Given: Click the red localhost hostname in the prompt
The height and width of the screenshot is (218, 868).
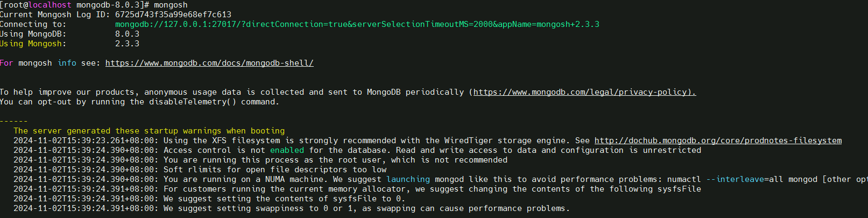Looking at the screenshot, I should (x=50, y=5).
